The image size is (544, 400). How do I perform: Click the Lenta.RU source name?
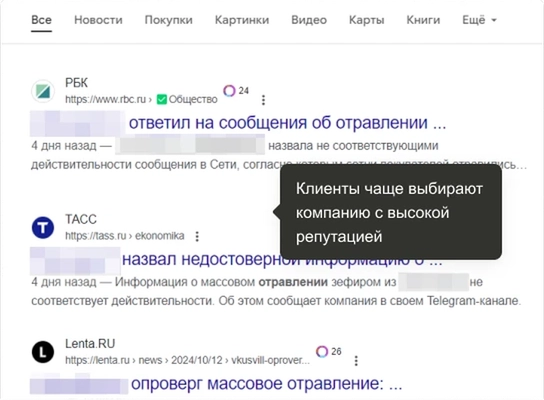(x=90, y=343)
